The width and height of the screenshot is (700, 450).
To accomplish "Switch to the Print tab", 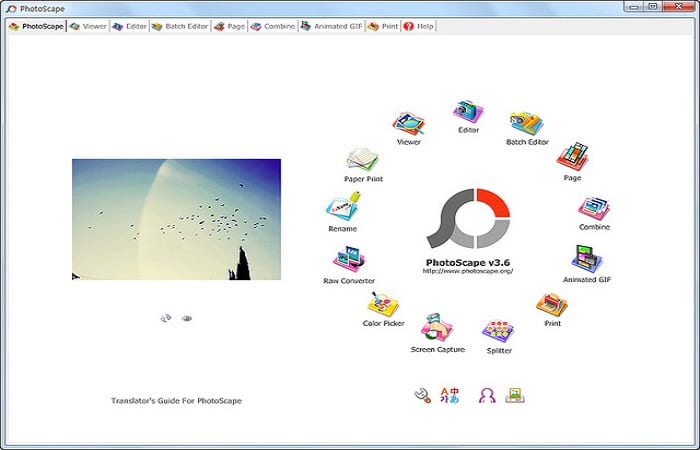I will (x=383, y=26).
